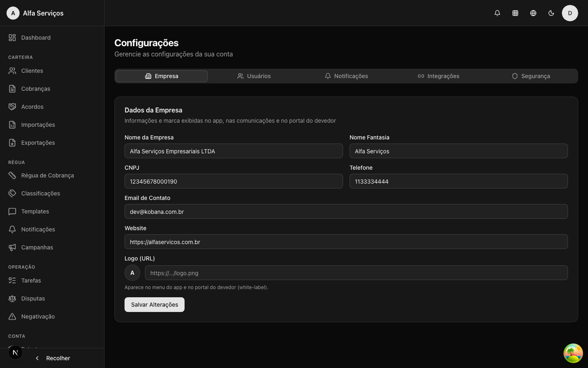588x368 pixels.
Task: Click into the Telefone field
Action: coord(459,181)
